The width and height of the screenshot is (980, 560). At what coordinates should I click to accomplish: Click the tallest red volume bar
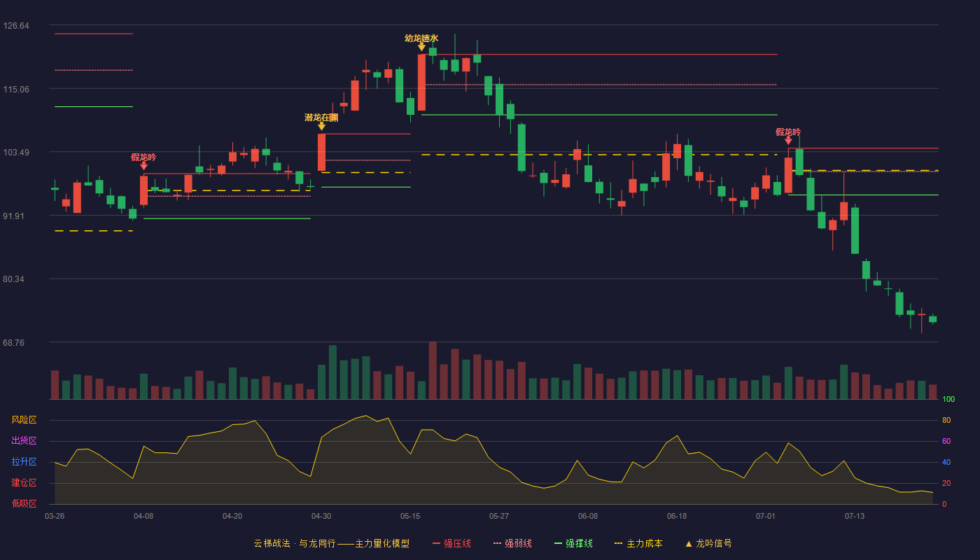[433, 370]
